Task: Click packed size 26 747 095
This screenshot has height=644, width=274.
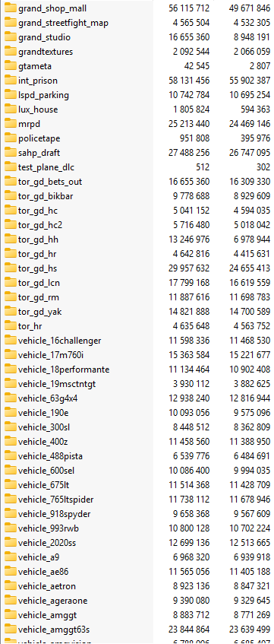Action: point(250,152)
